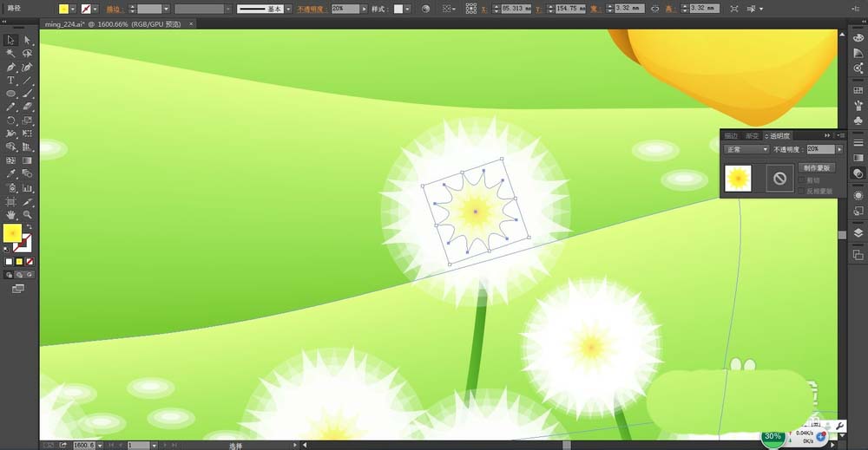Select the Warp tool

10,134
